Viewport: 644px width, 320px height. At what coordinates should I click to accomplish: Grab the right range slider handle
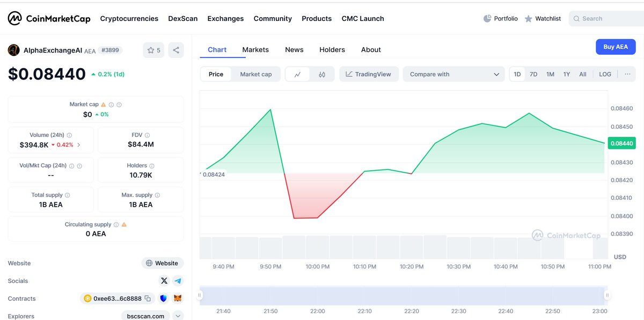tap(608, 295)
